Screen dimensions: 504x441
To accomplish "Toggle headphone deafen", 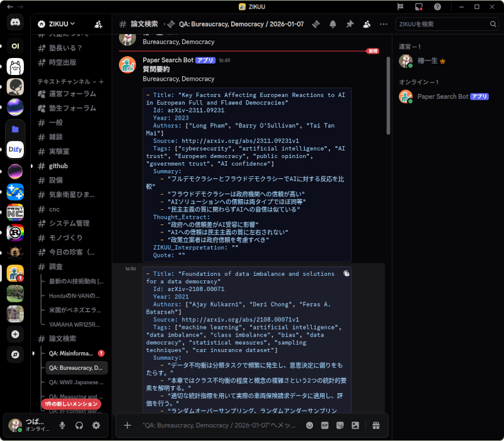I will 79,425.
